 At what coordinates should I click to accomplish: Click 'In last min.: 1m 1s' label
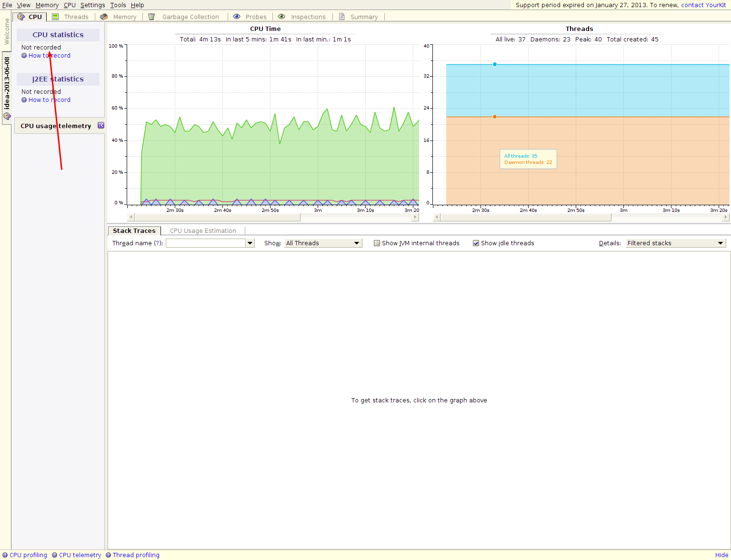point(323,40)
